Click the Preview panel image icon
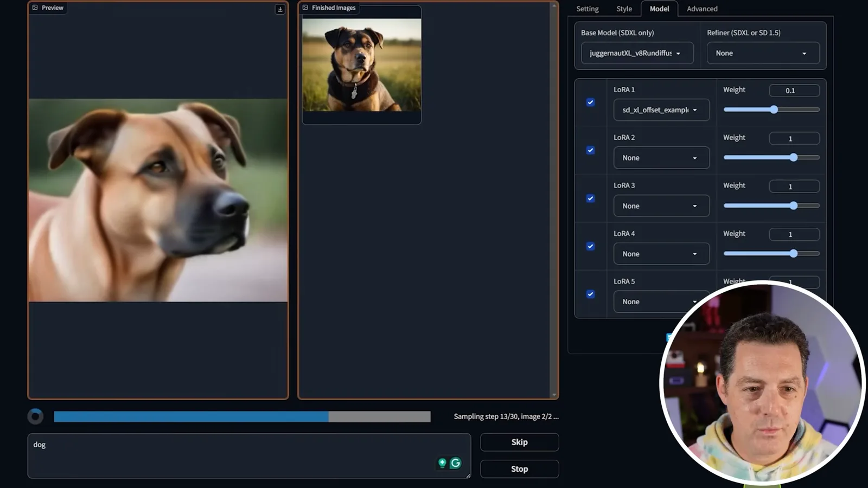This screenshot has width=868, height=488. (x=35, y=8)
